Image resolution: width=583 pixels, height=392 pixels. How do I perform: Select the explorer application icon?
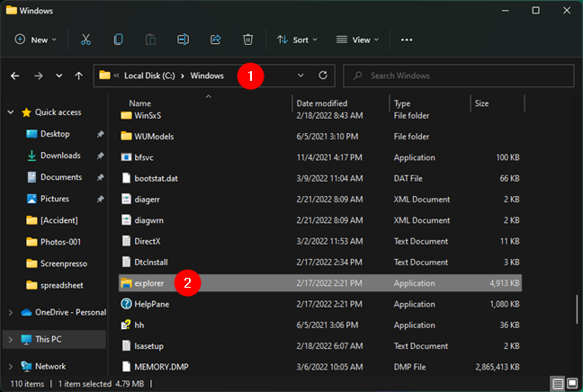click(127, 283)
